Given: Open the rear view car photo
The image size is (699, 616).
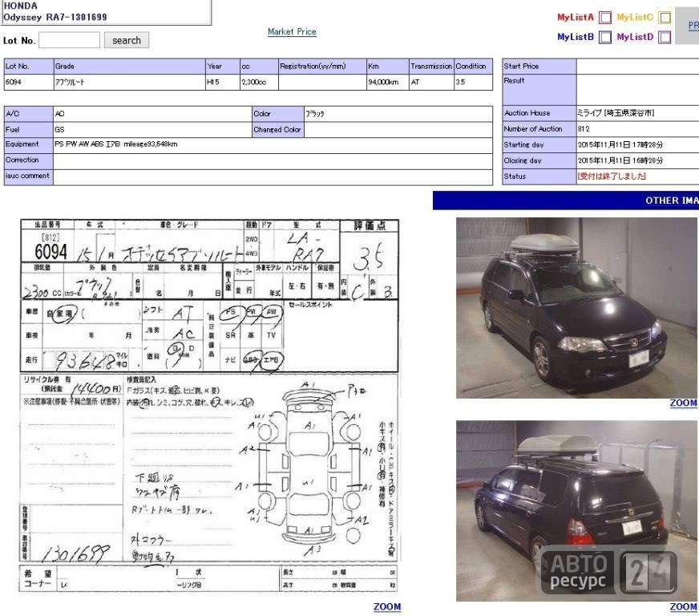Looking at the screenshot, I should coord(577,511).
